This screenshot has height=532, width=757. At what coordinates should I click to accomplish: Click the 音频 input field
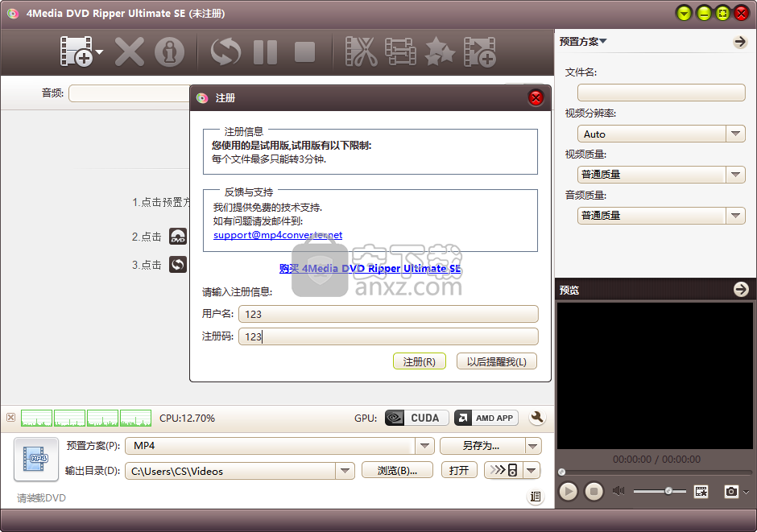click(130, 93)
